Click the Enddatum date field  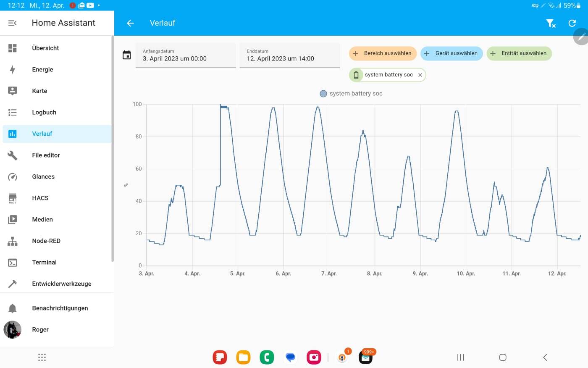pyautogui.click(x=290, y=55)
